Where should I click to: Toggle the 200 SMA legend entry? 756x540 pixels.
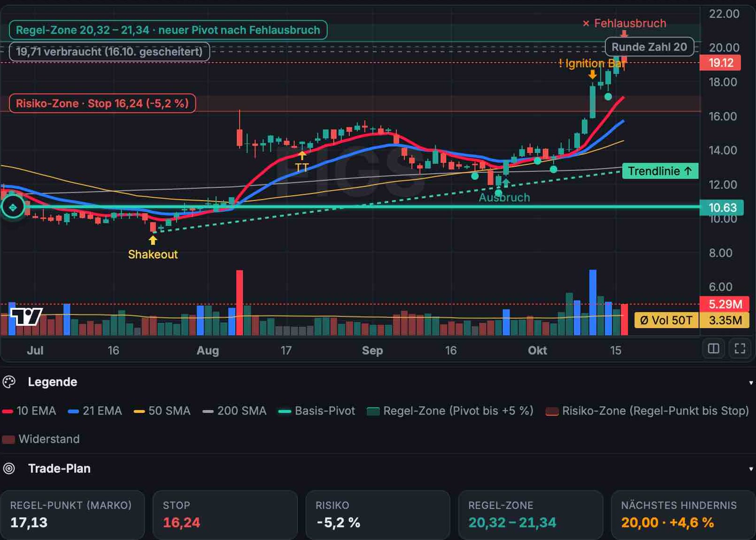(234, 411)
